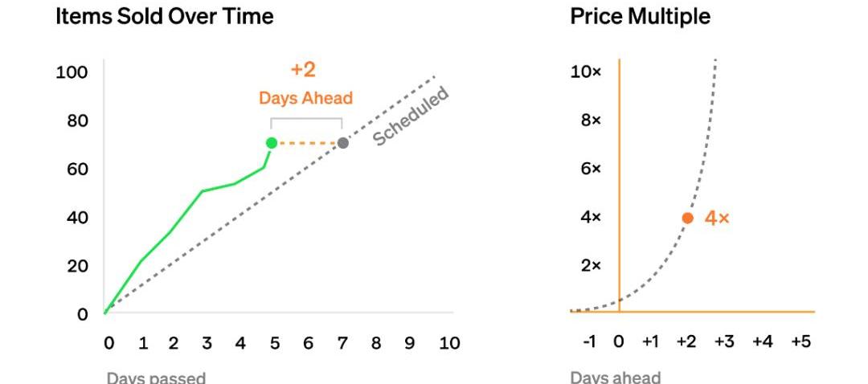
Task: Click the -1 tick on the days-ahead axis
Action: [x=589, y=342]
